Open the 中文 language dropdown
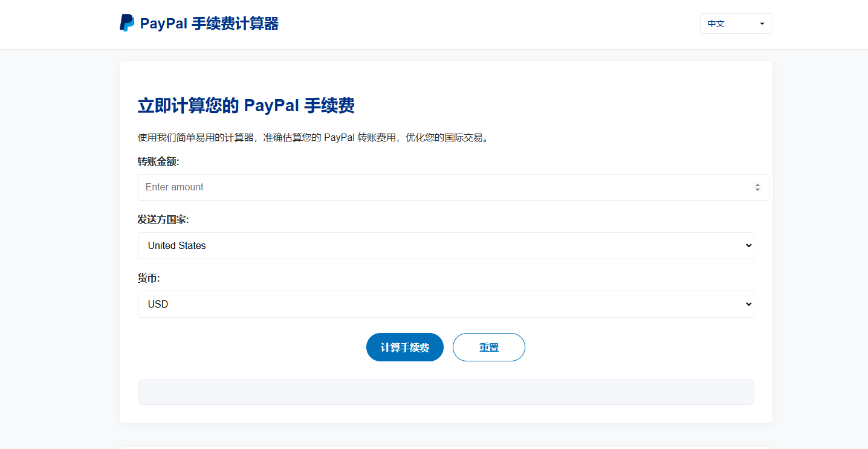This screenshot has width=868, height=449. click(x=736, y=24)
